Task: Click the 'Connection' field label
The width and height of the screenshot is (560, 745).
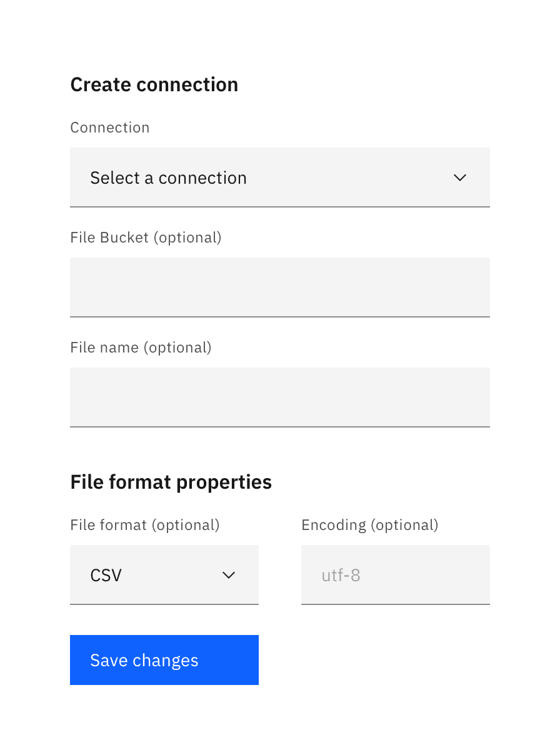Action: coord(110,127)
